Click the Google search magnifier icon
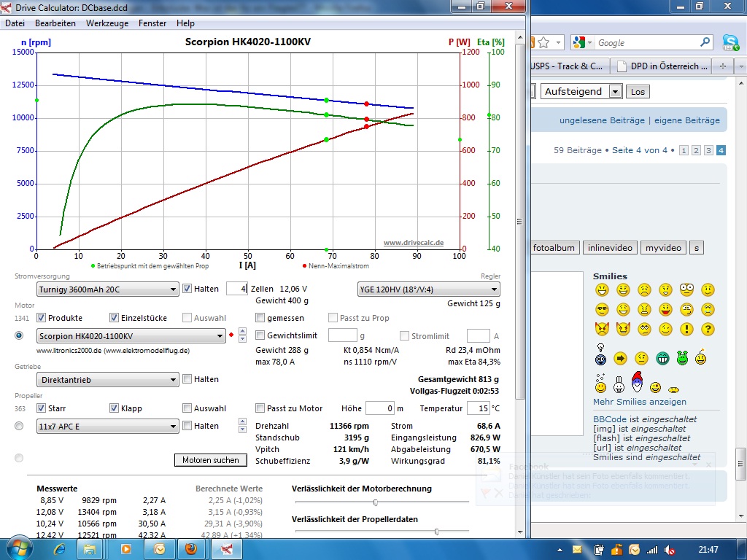Image resolution: width=747 pixels, height=560 pixels. 705,42
